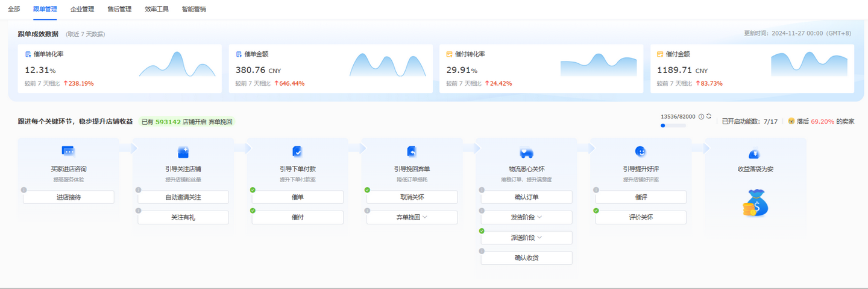Click the large blue money bag illustration
Screen dimensions: 868x289
[755, 203]
